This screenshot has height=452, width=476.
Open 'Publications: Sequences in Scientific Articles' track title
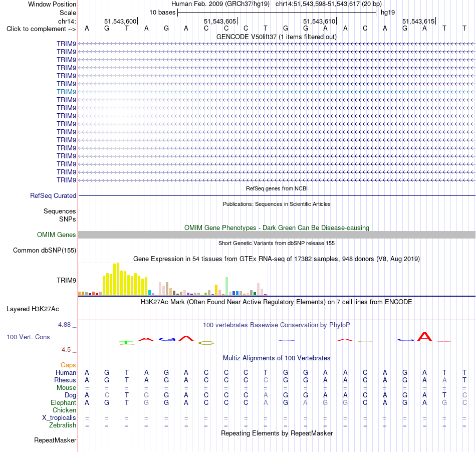(x=277, y=204)
